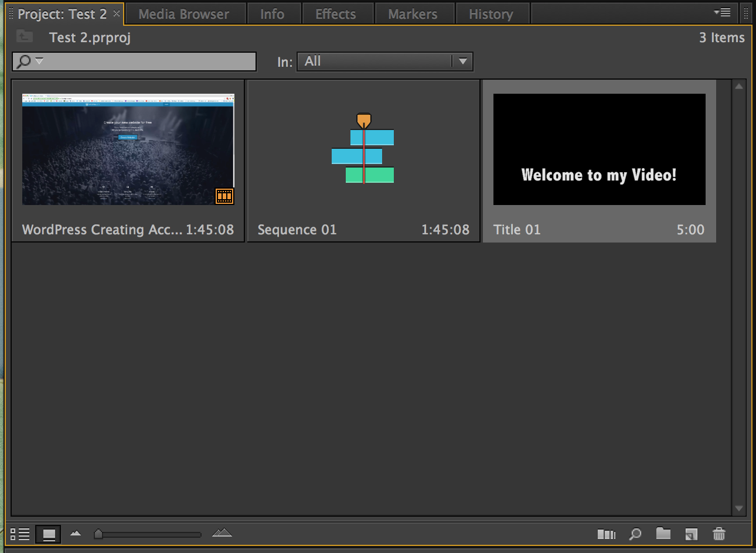Screen dimensions: 756x553
Task: Create a New Bin with folder icon
Action: tap(663, 534)
